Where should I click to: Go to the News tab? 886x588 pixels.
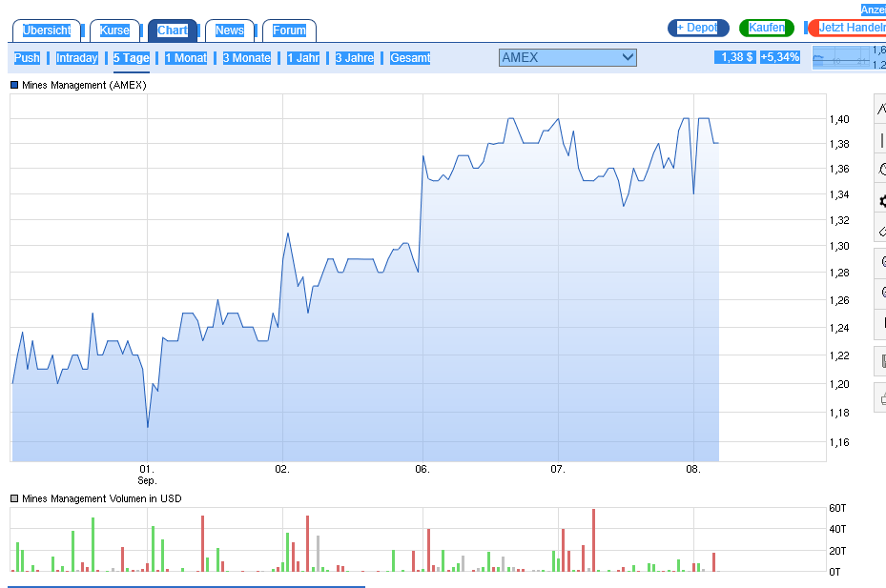coord(230,30)
